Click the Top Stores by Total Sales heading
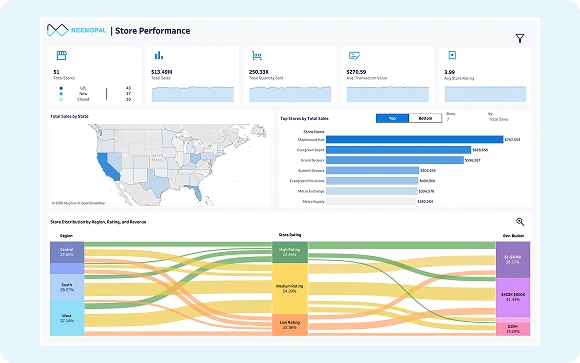The width and height of the screenshot is (580, 363). tap(304, 118)
